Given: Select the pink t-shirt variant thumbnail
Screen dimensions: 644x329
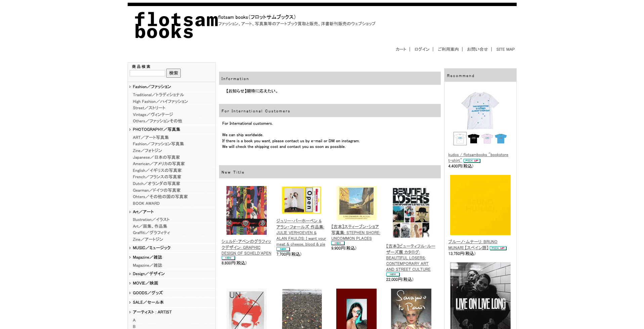Looking at the screenshot, I should [487, 139].
